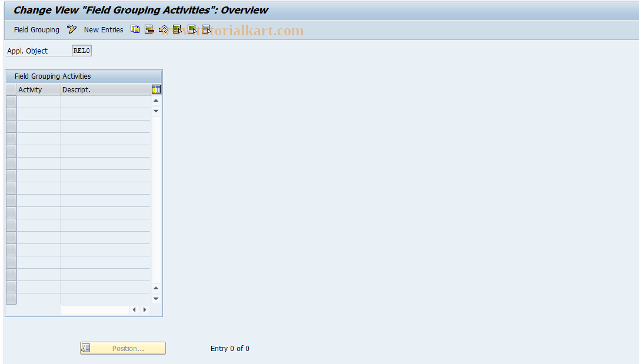The height and width of the screenshot is (364, 639).
Task: Click the Deselect All icon
Action: (206, 29)
